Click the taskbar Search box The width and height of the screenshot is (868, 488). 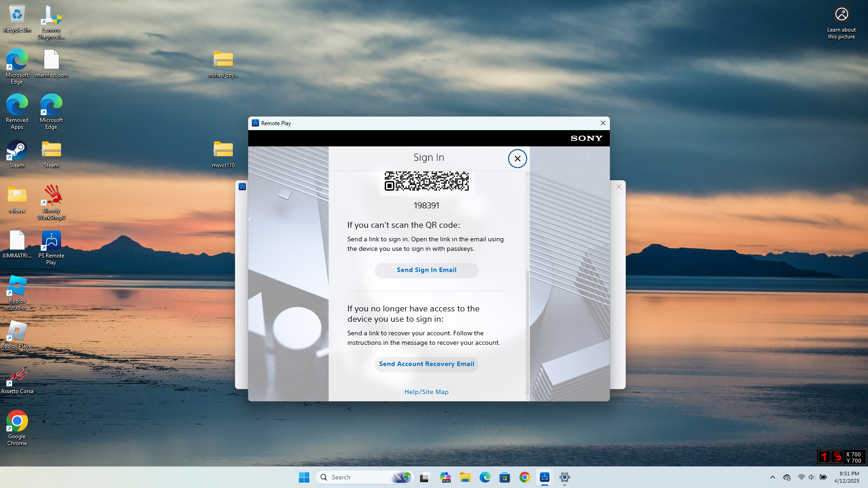357,477
